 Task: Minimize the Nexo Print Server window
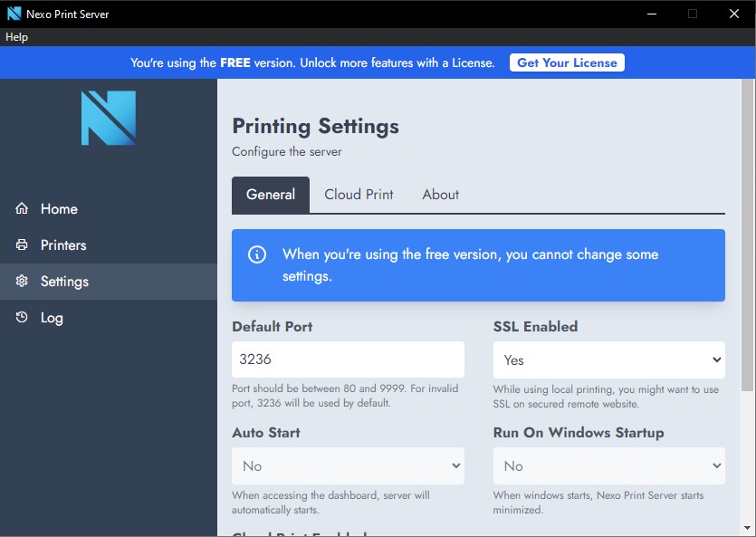click(652, 14)
